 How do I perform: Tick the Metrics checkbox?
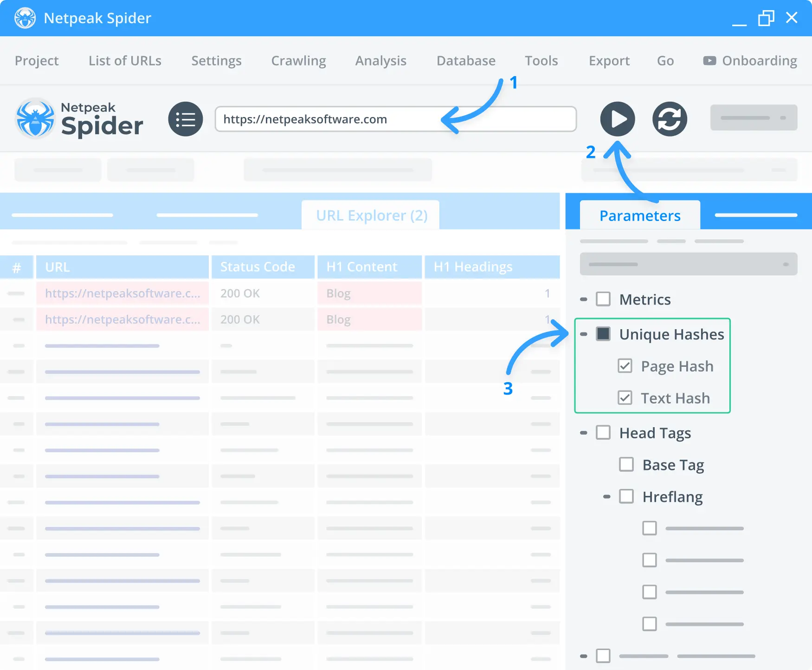pyautogui.click(x=603, y=299)
